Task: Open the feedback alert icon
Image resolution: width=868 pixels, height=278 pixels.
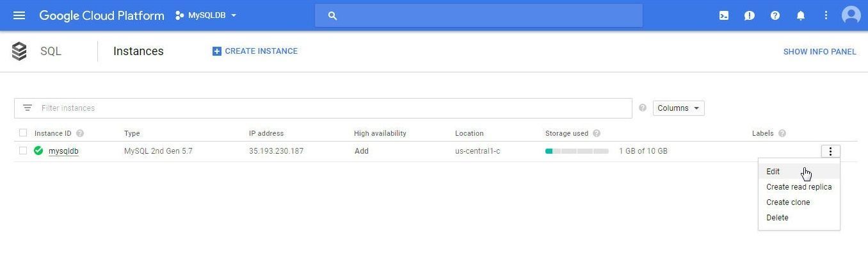Action: 750,15
